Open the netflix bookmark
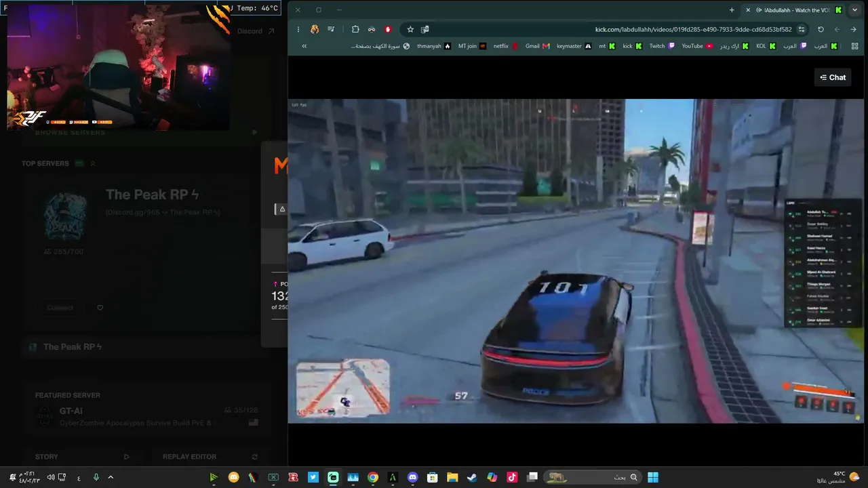The height and width of the screenshot is (488, 868). click(x=506, y=46)
